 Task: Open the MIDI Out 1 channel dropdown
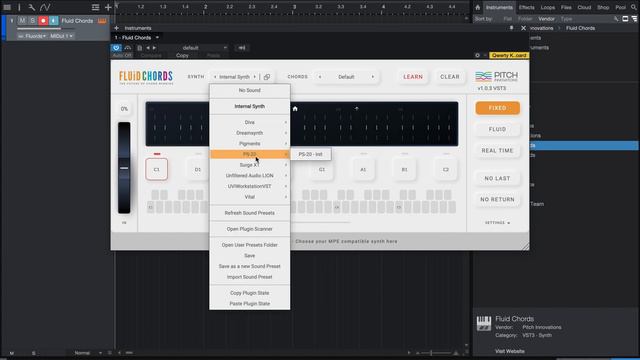pyautogui.click(x=61, y=36)
